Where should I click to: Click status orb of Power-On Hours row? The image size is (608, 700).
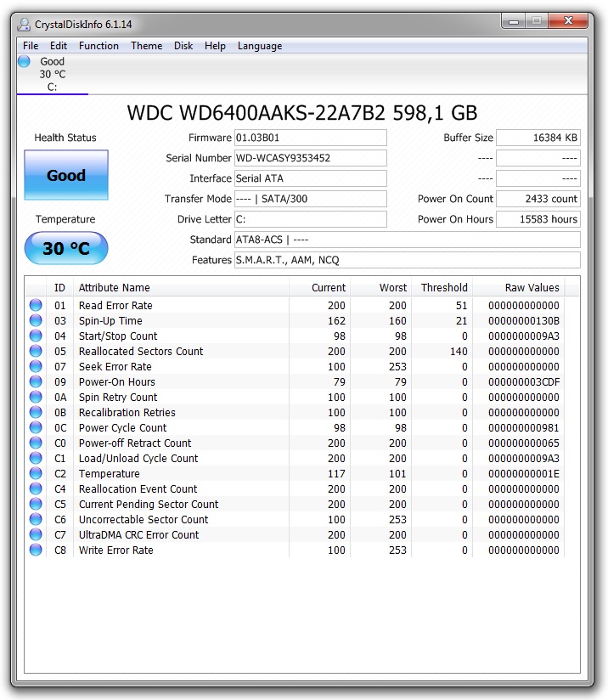[36, 381]
